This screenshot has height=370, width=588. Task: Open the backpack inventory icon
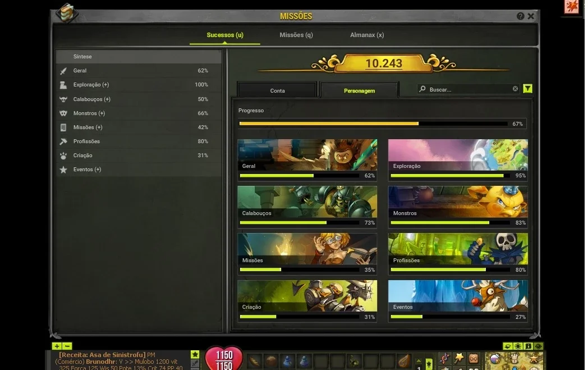pyautogui.click(x=474, y=358)
